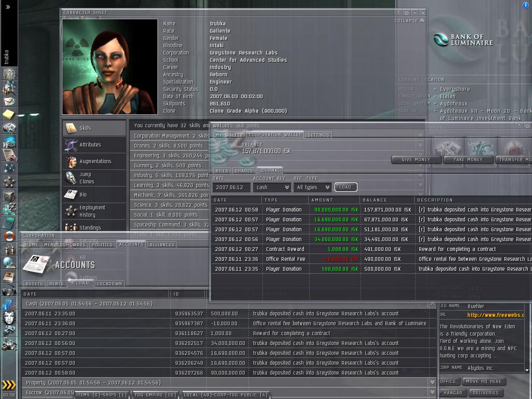Viewport: 532px width, 399px height.
Task: Expand the Escrow journal group chevron
Action: 432,392
